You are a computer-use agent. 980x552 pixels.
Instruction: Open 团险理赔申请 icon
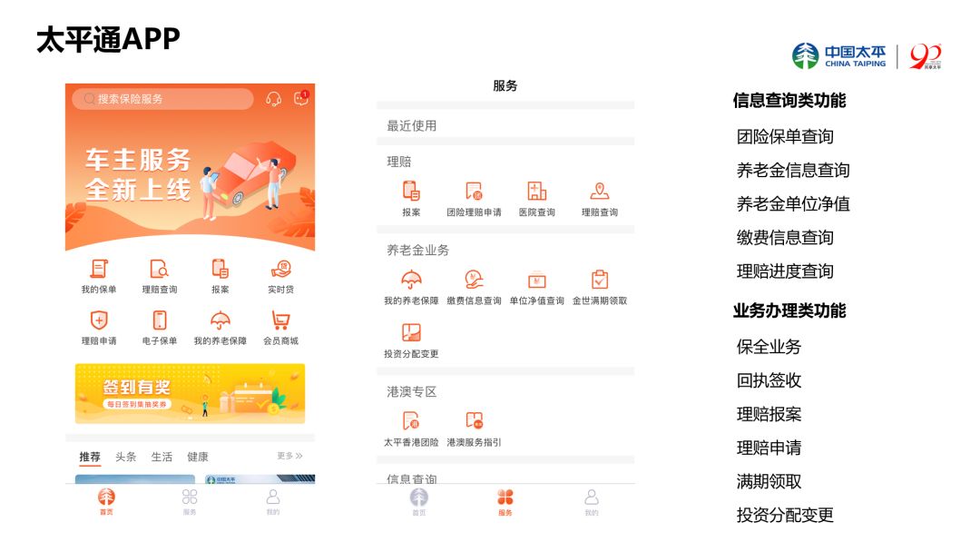474,199
